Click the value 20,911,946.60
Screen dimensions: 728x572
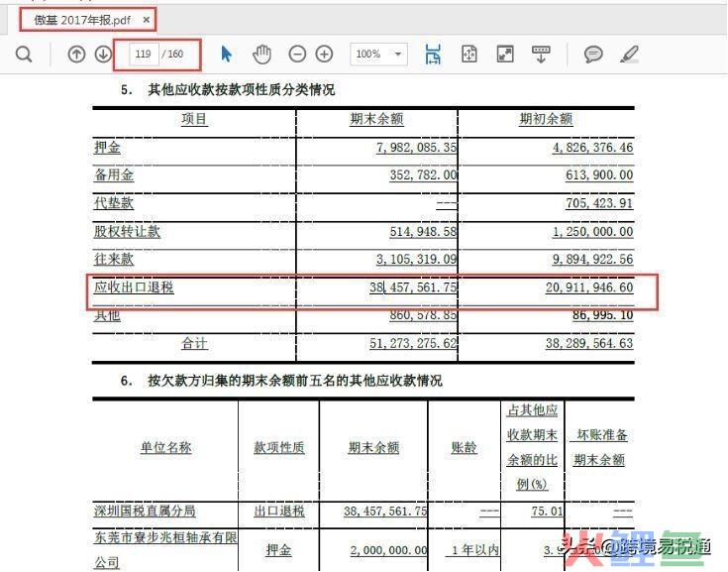(589, 287)
